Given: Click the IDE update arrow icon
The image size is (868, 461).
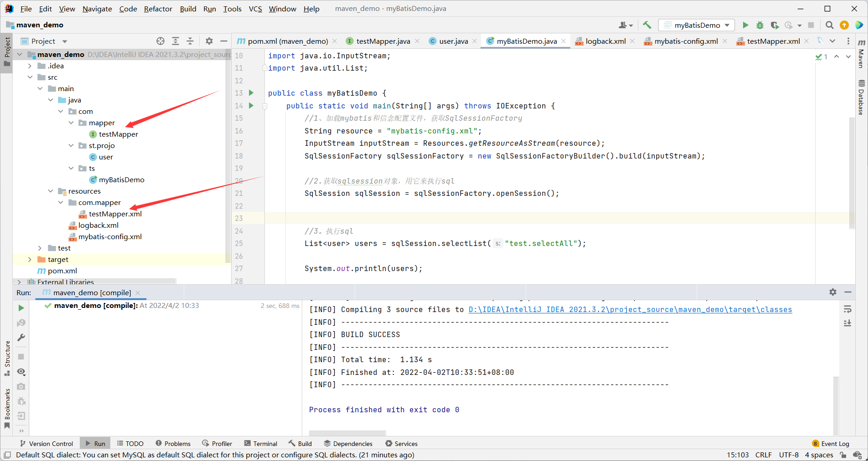Looking at the screenshot, I should [844, 25].
